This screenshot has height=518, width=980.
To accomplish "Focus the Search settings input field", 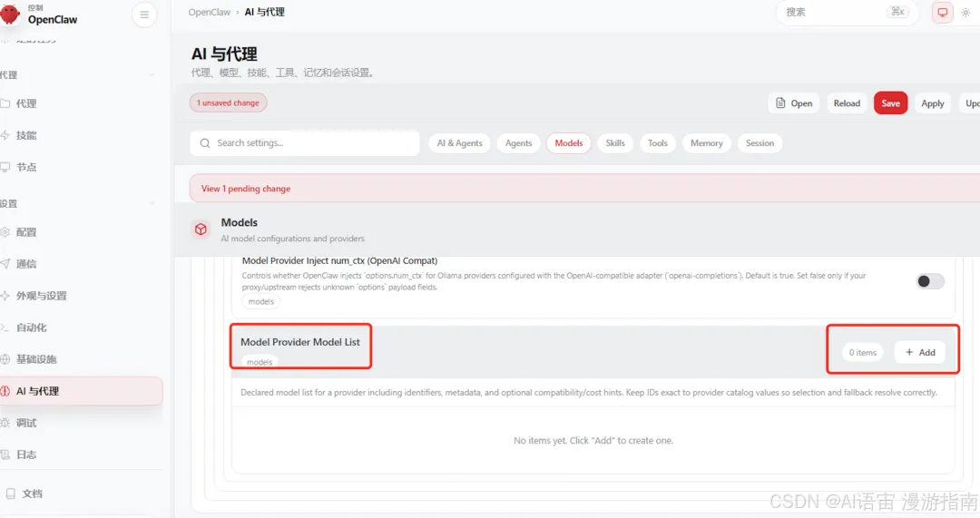I will (x=305, y=143).
